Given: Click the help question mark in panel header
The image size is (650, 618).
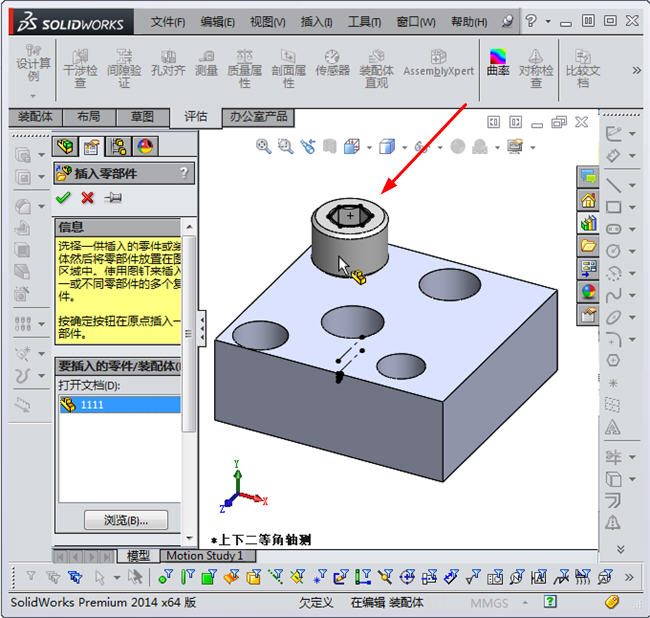Looking at the screenshot, I should click(183, 173).
